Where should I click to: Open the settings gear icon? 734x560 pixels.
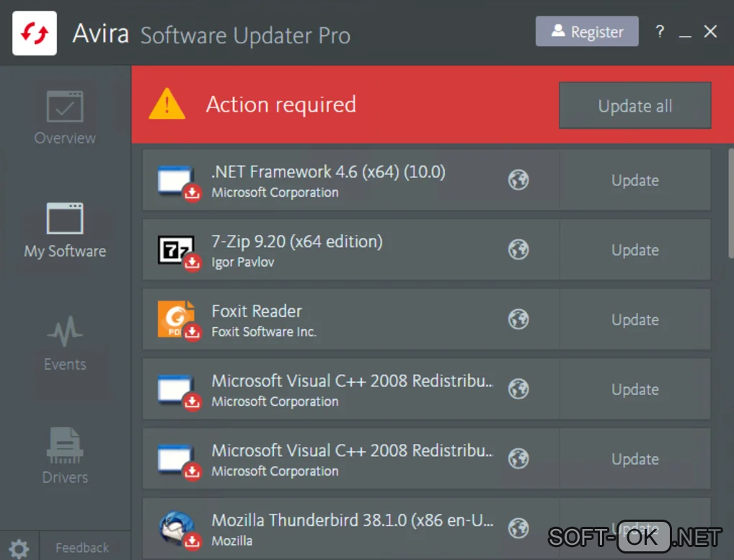19,548
